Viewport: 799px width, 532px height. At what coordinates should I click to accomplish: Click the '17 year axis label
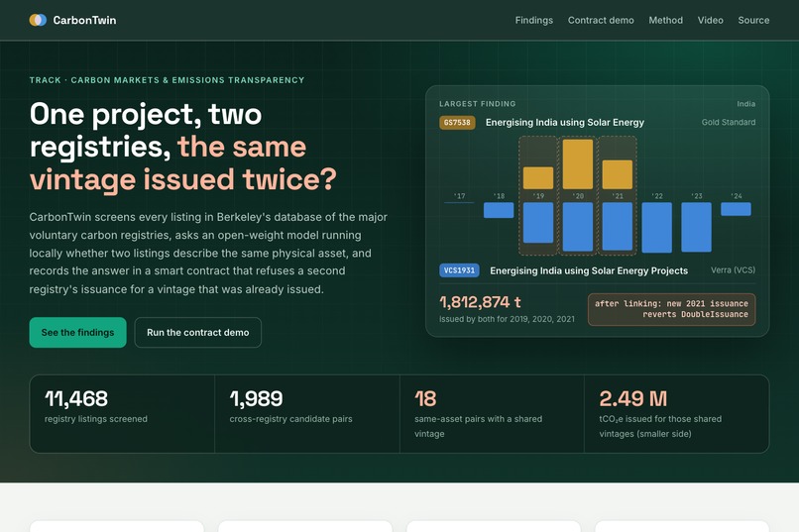459,196
